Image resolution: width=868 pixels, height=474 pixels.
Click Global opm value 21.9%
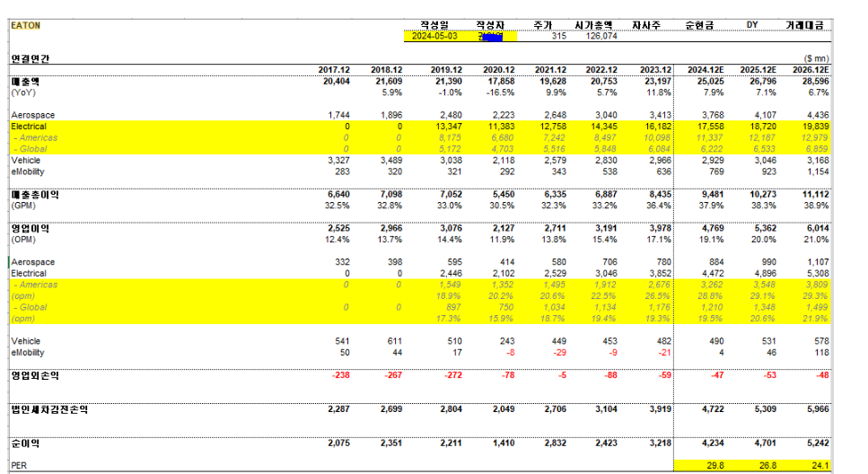[x=817, y=319]
